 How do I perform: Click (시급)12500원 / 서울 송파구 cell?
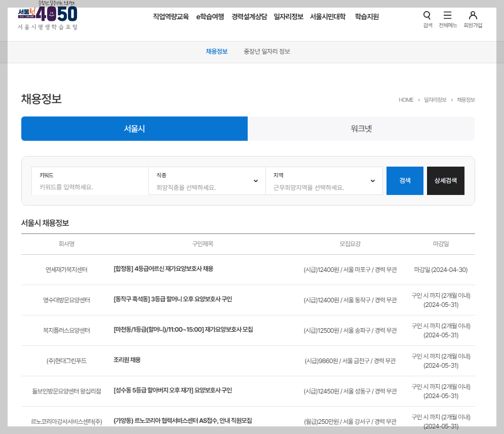click(350, 331)
